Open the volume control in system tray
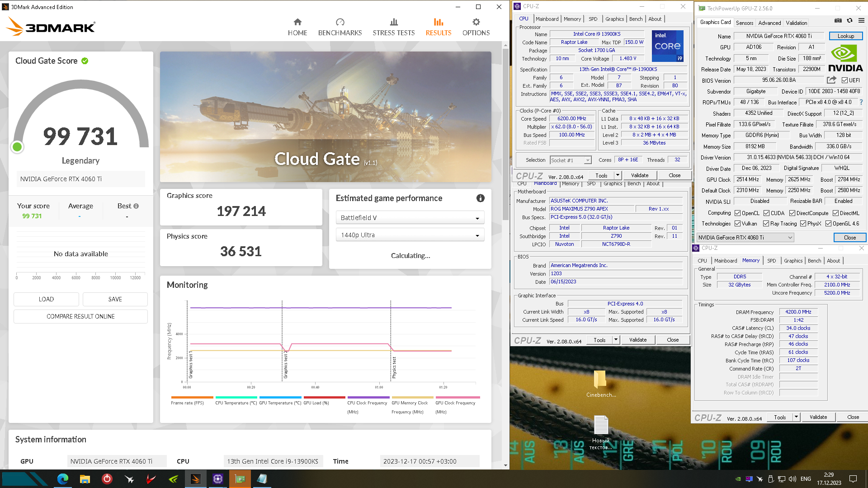The image size is (868, 488). pos(792,479)
